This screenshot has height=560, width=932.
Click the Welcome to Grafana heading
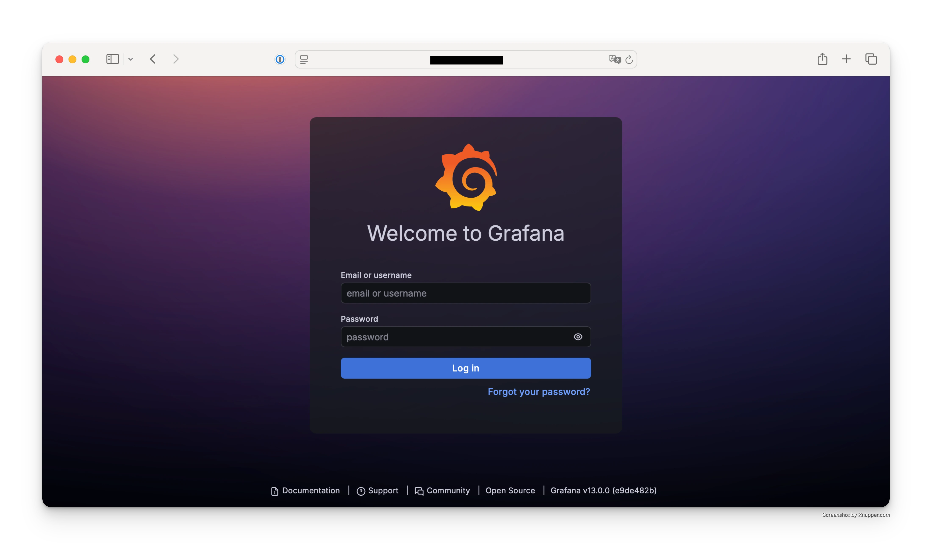466,233
